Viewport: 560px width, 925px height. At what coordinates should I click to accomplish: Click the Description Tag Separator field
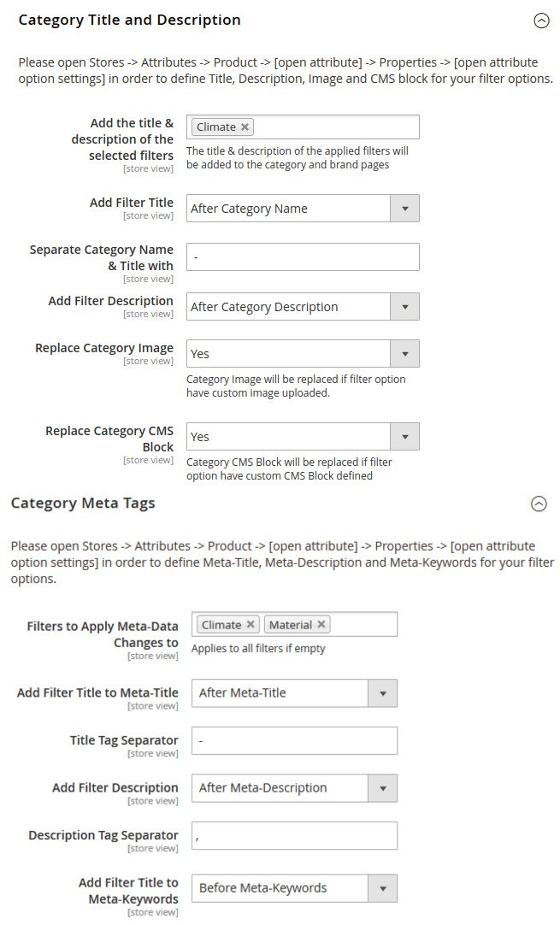295,836
